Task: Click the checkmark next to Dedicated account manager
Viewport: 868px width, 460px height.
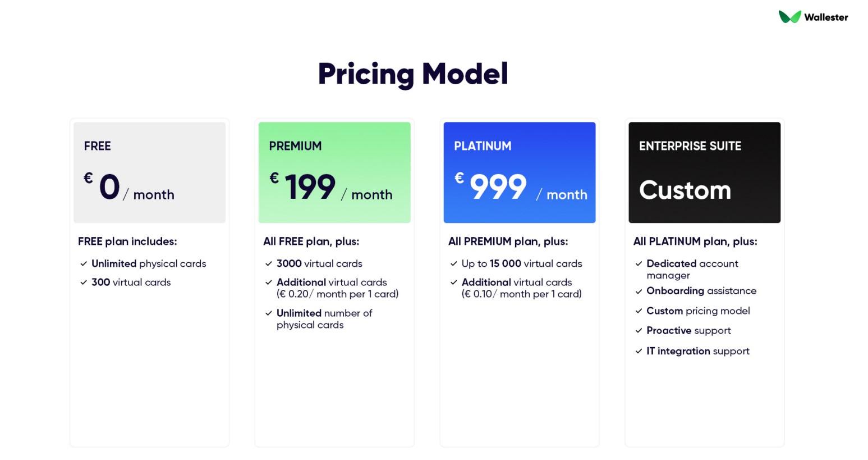Action: pos(639,263)
